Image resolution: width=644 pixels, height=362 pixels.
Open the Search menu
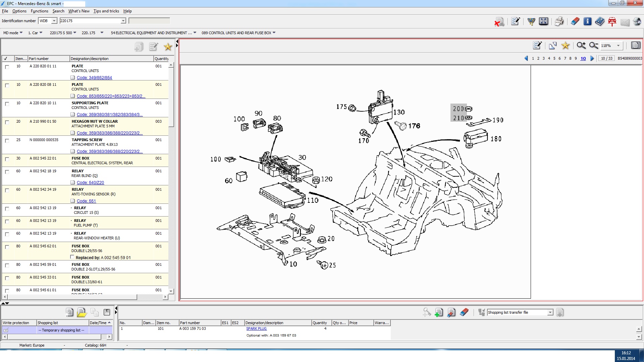point(58,11)
